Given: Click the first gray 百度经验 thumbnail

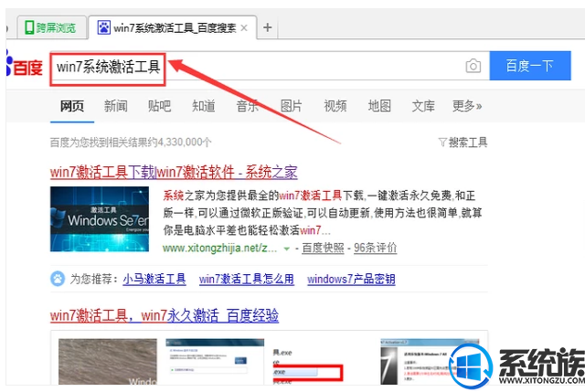Looking at the screenshot, I should pyautogui.click(x=108, y=362).
